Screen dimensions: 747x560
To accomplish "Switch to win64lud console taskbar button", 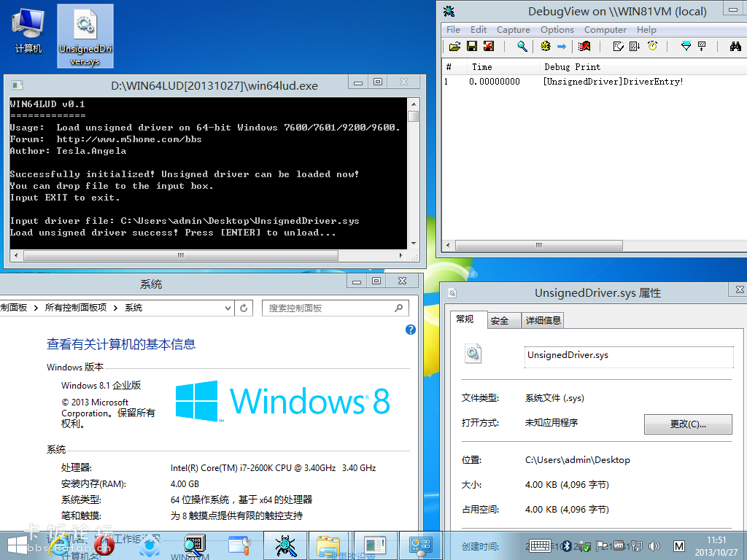I will click(x=375, y=545).
